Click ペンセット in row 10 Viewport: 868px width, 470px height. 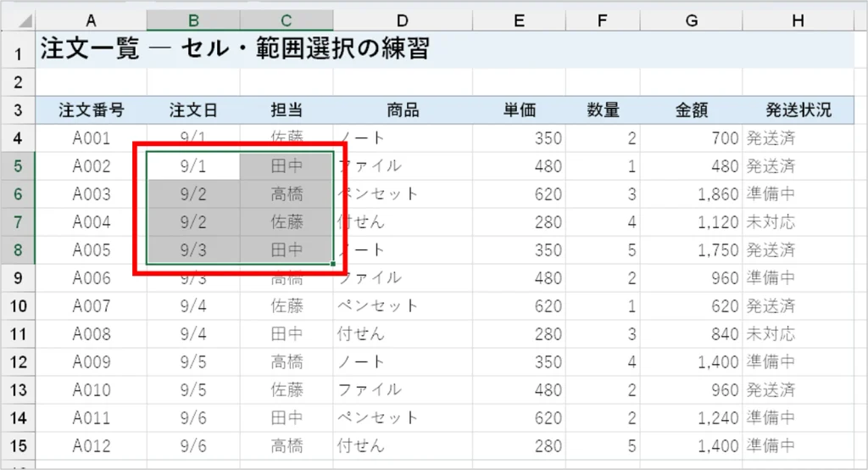pyautogui.click(x=403, y=306)
